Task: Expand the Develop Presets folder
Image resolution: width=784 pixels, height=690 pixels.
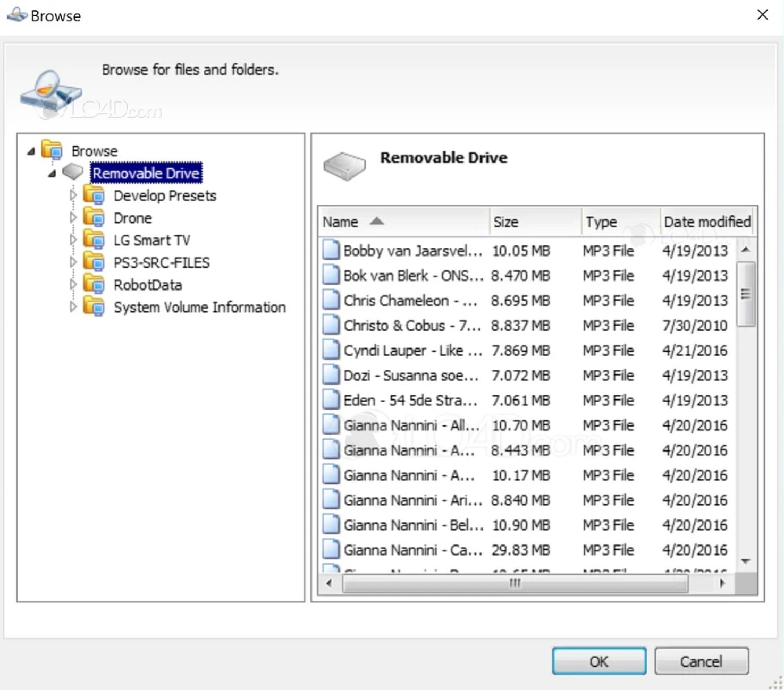Action: coord(73,195)
